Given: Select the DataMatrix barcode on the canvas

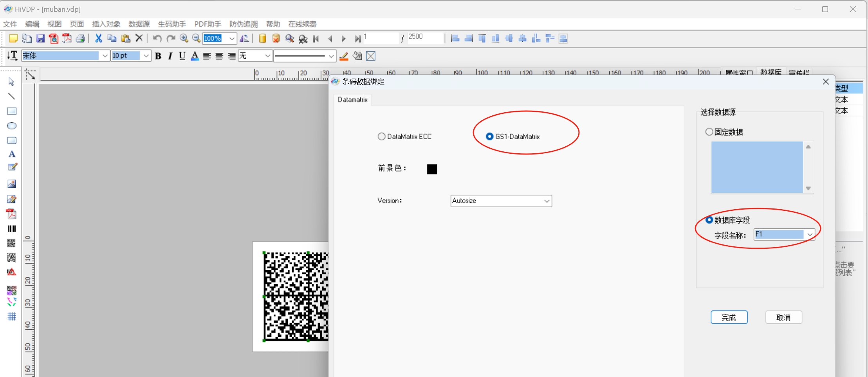Looking at the screenshot, I should point(296,296).
